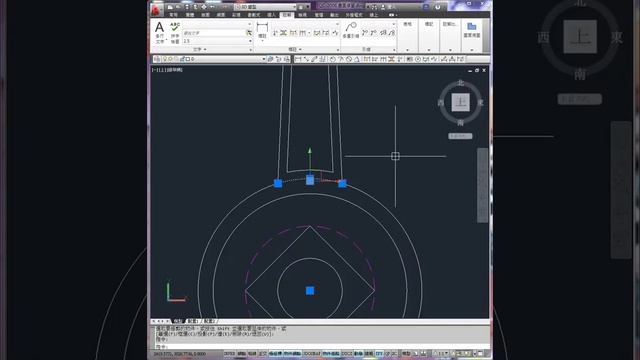640x360 pixels.
Task: Click the middle blue grip on the arc
Action: [310, 180]
